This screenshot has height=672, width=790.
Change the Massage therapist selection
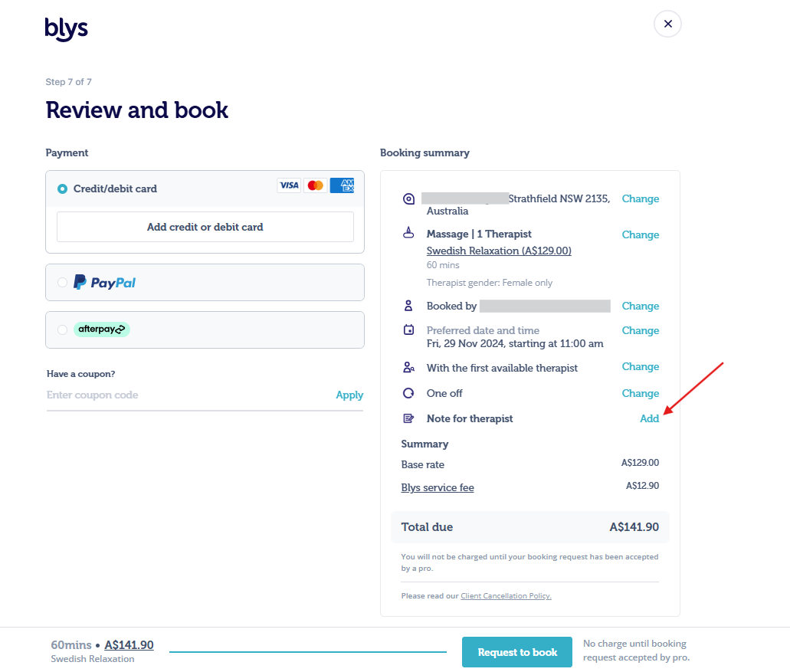tap(641, 234)
